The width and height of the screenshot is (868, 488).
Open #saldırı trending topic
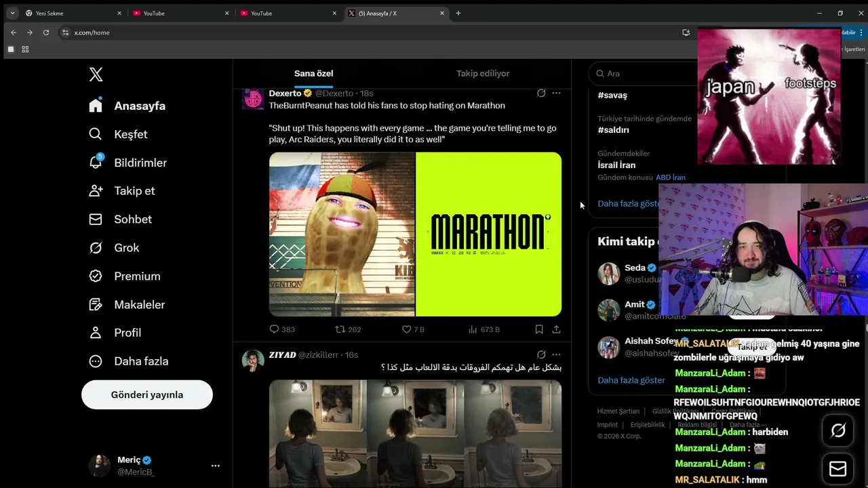pos(614,130)
